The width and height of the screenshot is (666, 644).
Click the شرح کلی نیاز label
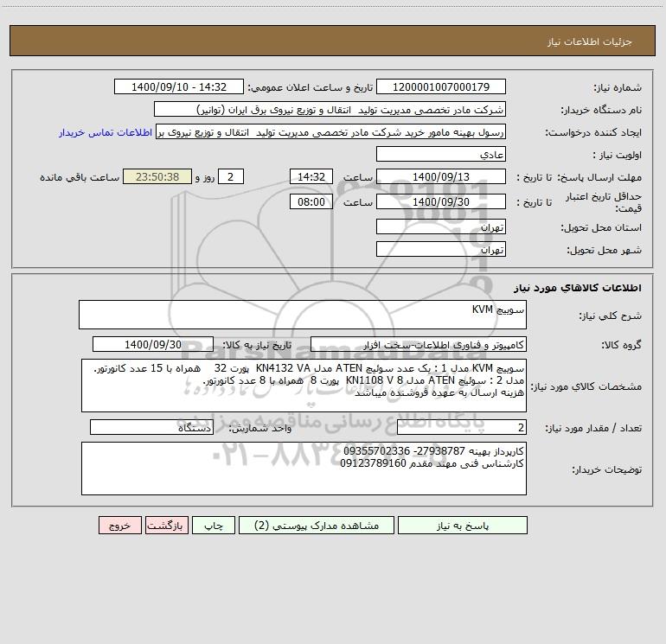click(x=611, y=316)
